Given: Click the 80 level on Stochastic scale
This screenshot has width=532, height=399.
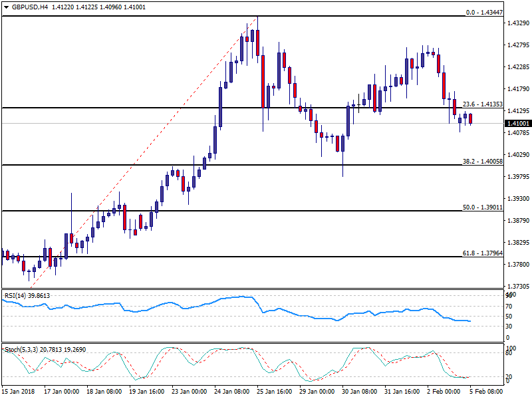Looking at the screenshot, I should click(509, 354).
